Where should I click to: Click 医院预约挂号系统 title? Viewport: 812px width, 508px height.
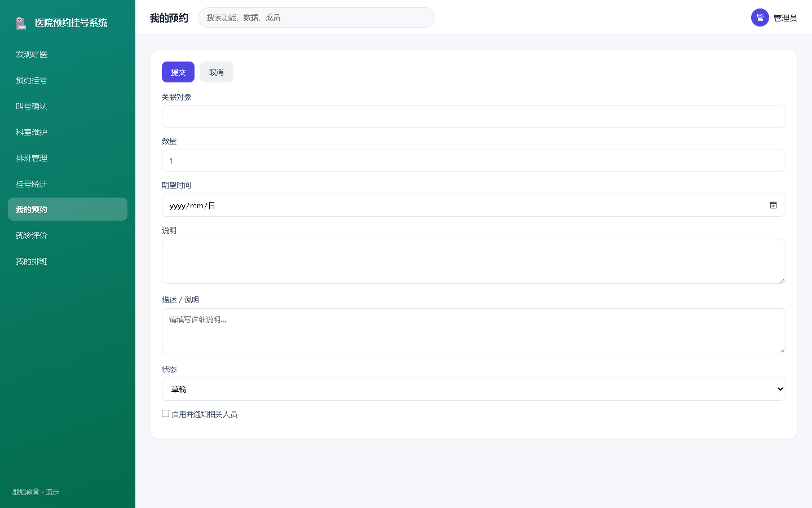[x=71, y=23]
